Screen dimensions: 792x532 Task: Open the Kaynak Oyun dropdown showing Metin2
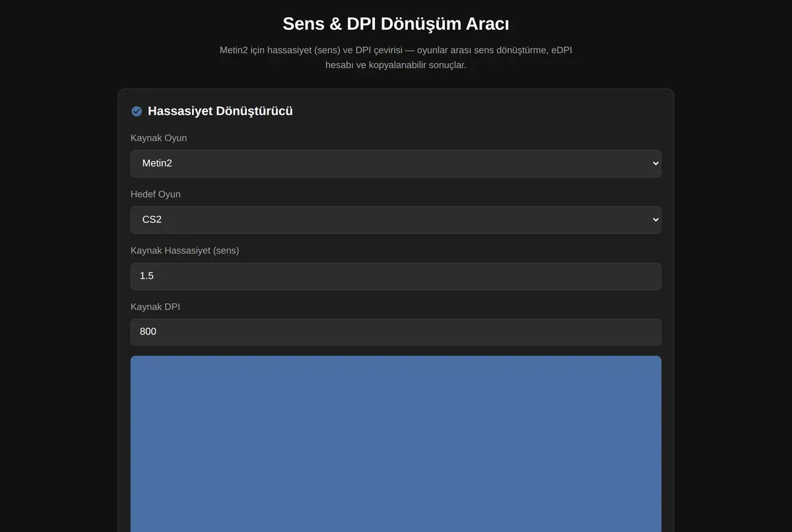(x=396, y=163)
